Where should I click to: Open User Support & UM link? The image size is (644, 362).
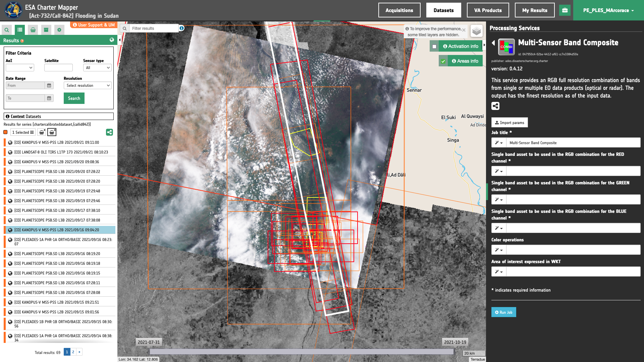click(x=94, y=25)
